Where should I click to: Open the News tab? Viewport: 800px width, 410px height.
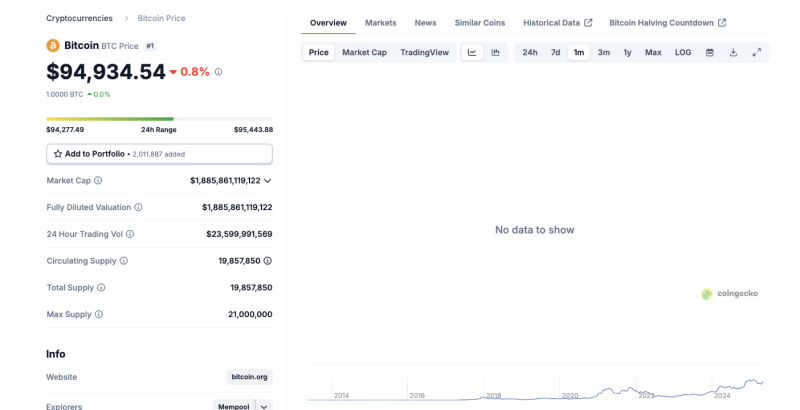426,23
